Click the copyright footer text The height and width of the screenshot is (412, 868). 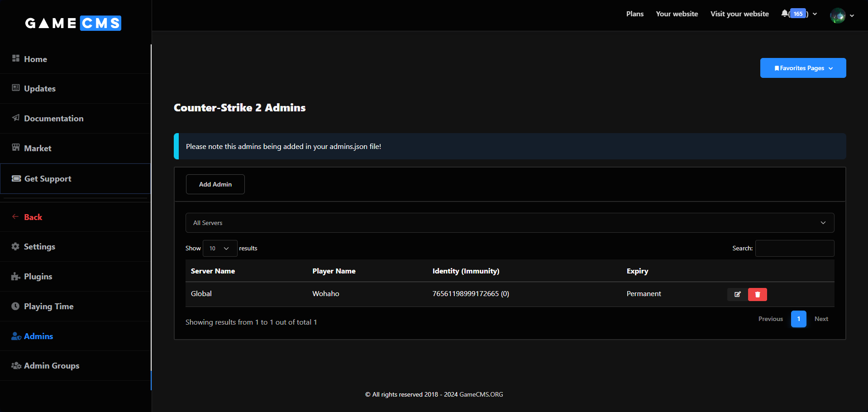pyautogui.click(x=434, y=394)
